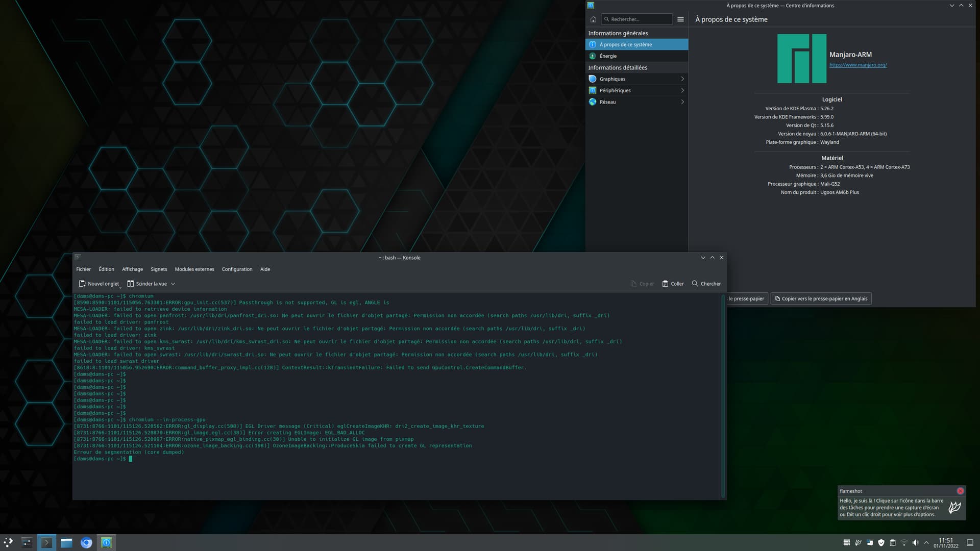Expand the Réseau category
This screenshot has width=980, height=551.
[682, 102]
